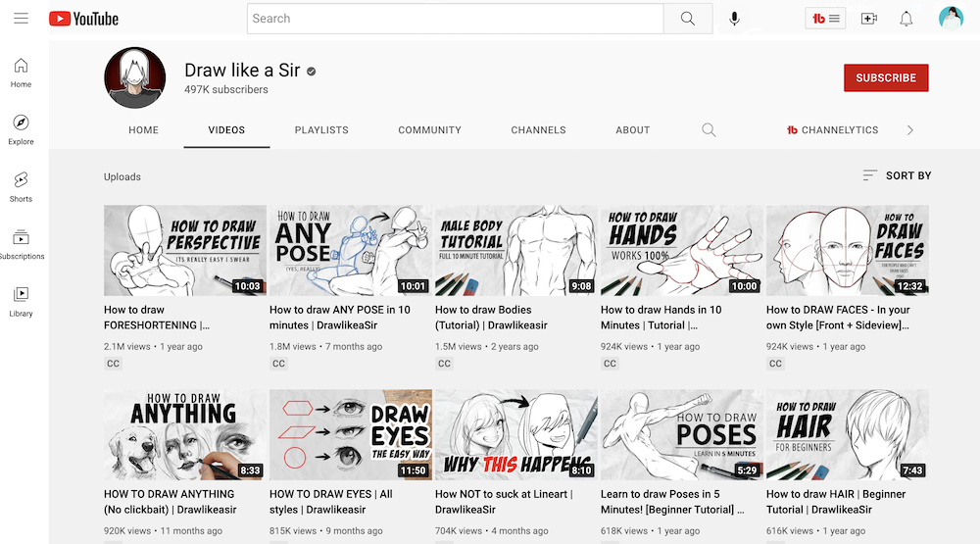Image resolution: width=980 pixels, height=544 pixels.
Task: Open 'How to DRAW FACES' title link
Action: (x=838, y=318)
